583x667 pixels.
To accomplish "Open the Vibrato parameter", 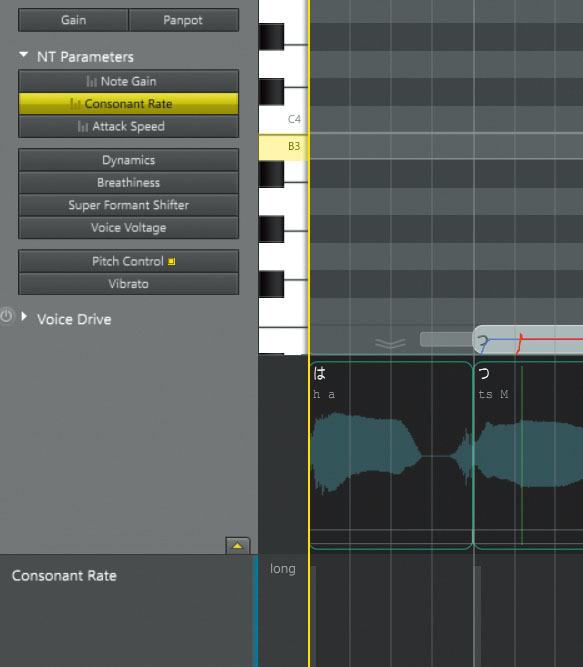I will click(x=128, y=284).
